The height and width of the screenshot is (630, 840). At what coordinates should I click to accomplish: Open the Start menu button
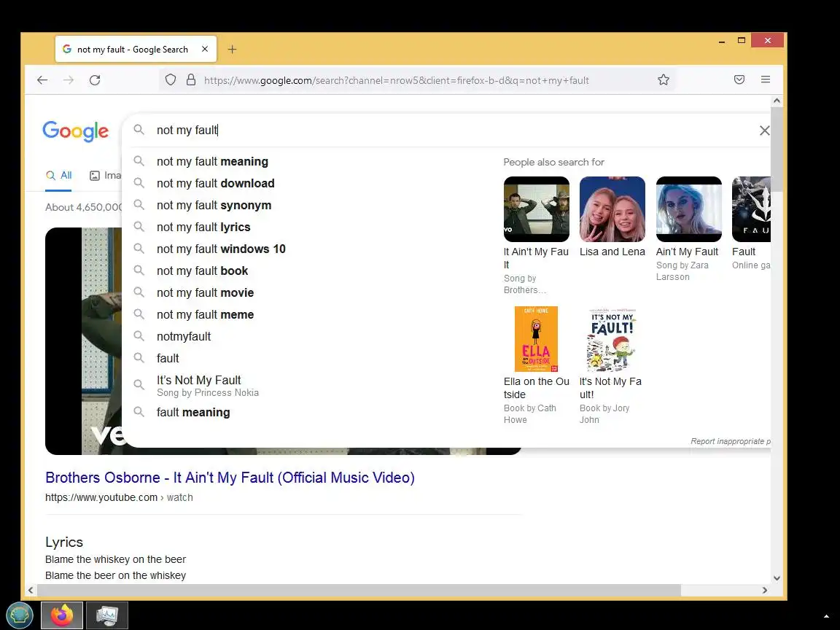(20, 615)
